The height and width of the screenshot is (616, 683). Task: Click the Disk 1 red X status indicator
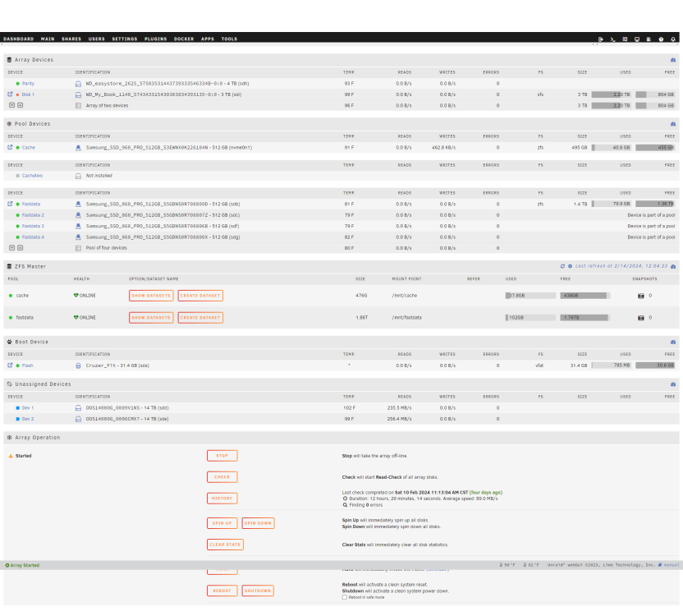[x=17, y=94]
